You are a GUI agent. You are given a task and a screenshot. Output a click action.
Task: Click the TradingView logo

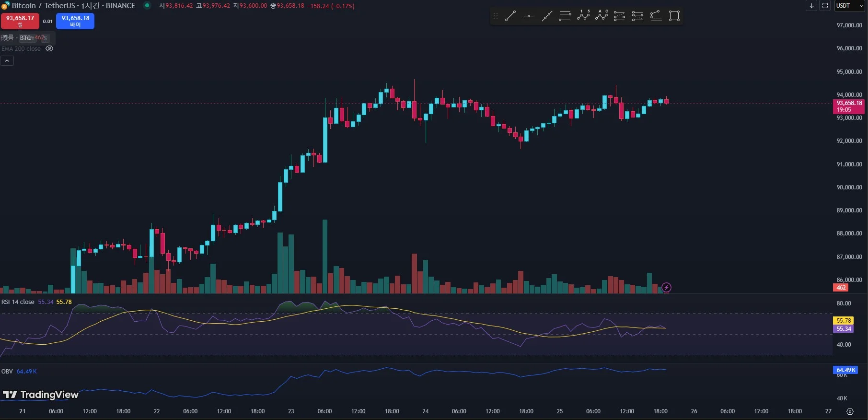(x=41, y=395)
